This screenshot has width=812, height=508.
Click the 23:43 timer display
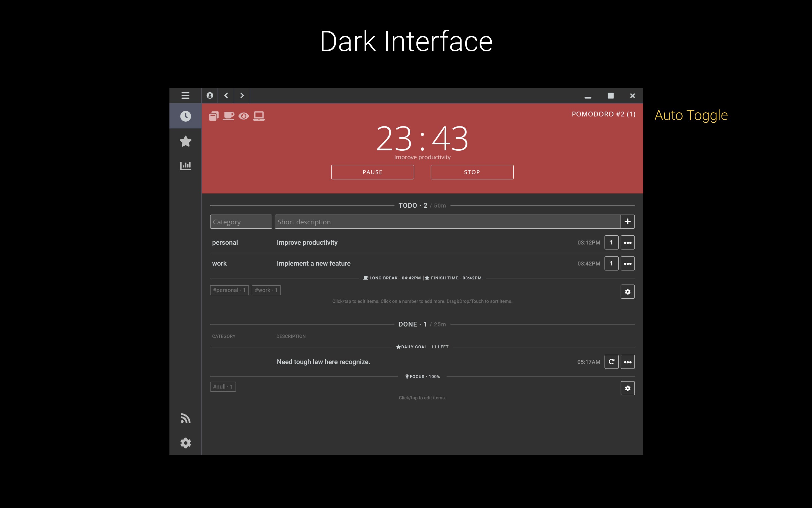pyautogui.click(x=422, y=138)
